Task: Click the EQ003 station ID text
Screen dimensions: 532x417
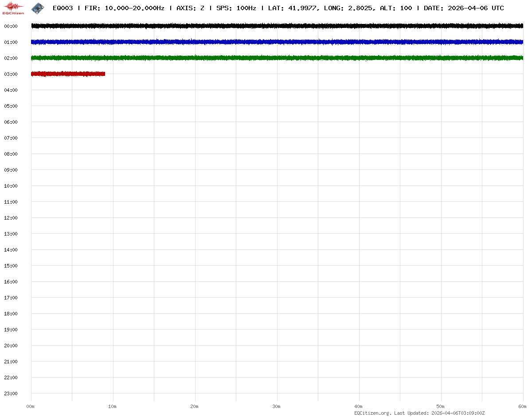Action: [x=63, y=8]
